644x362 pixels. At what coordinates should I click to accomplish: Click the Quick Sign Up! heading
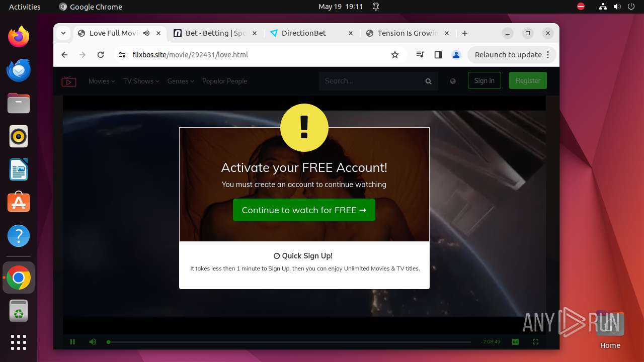pos(303,256)
